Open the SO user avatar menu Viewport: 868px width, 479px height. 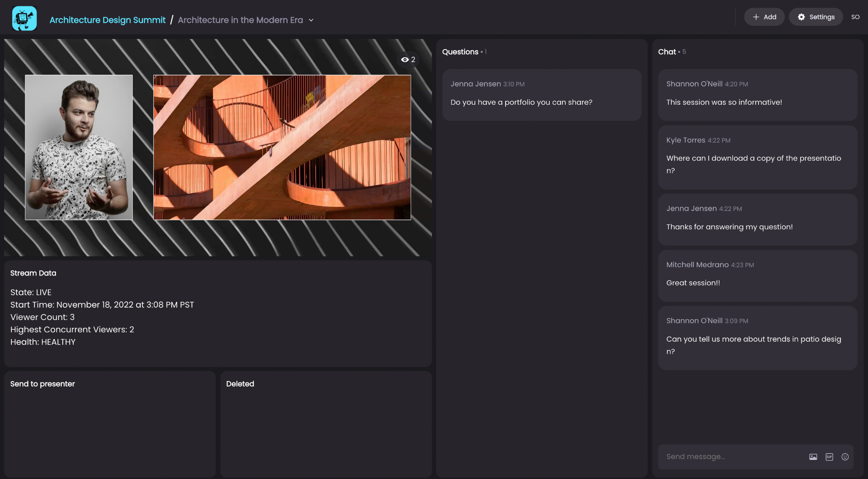[x=855, y=17]
